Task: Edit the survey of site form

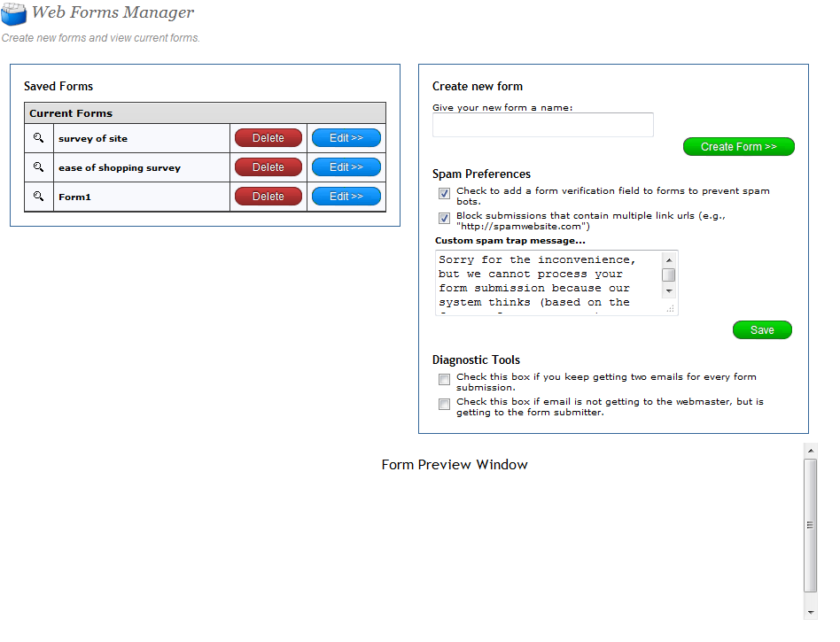Action: [346, 138]
